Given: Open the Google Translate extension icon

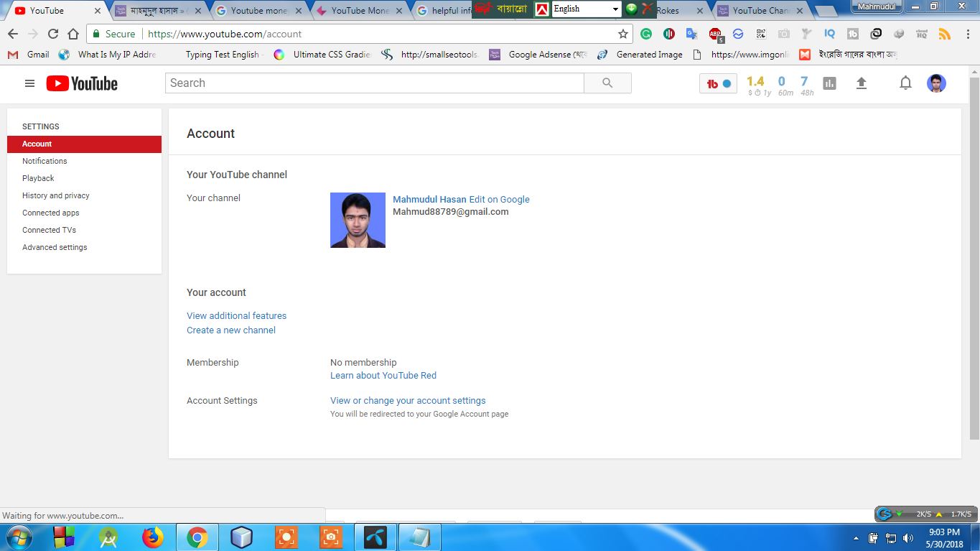Looking at the screenshot, I should (x=691, y=34).
